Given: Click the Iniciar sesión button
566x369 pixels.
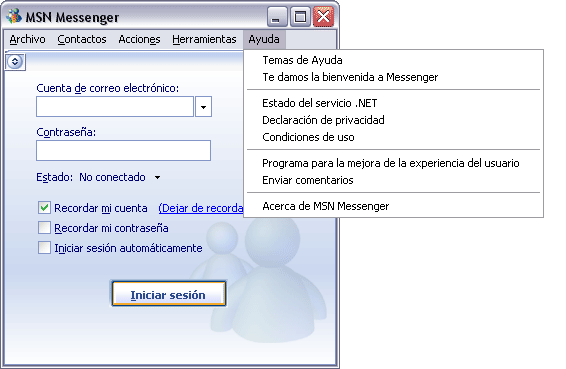Looking at the screenshot, I should pos(169,294).
